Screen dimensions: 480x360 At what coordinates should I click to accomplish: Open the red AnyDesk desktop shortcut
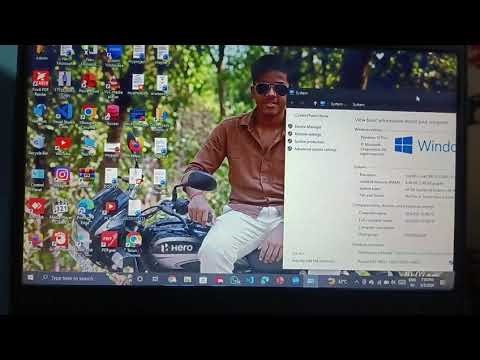tap(36, 208)
